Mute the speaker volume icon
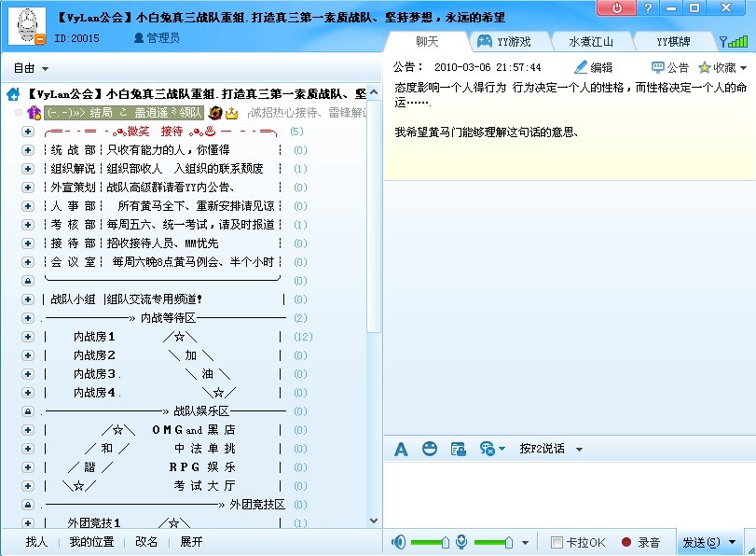 tap(399, 541)
